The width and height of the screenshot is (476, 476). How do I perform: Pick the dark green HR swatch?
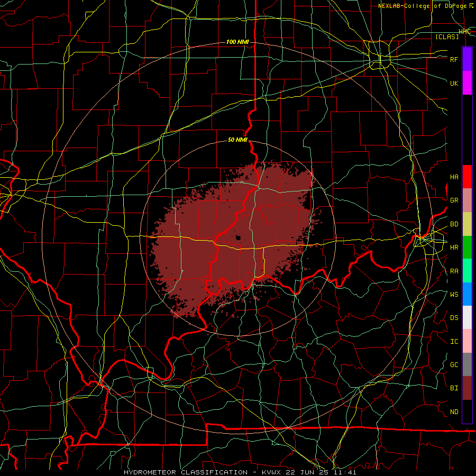[x=467, y=248]
